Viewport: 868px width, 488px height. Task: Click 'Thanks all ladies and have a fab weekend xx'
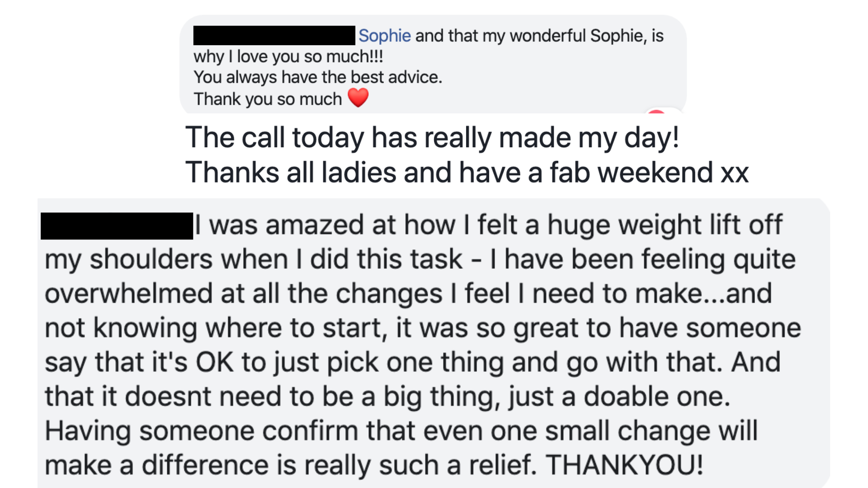point(467,173)
